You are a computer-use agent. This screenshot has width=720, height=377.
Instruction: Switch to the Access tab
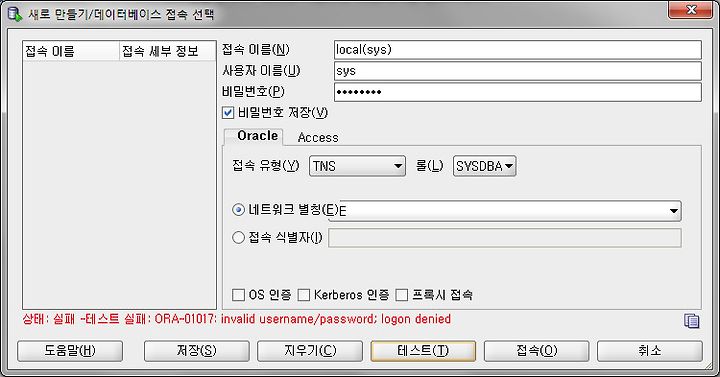318,137
